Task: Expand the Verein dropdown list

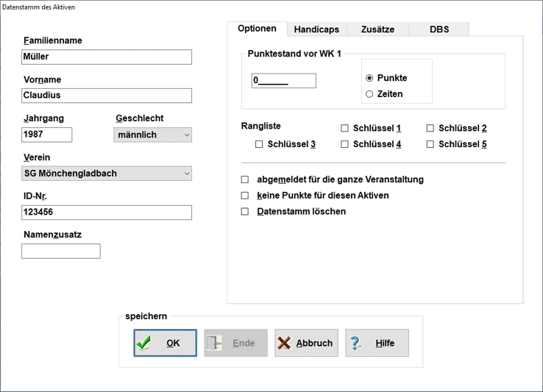Action: pyautogui.click(x=107, y=174)
